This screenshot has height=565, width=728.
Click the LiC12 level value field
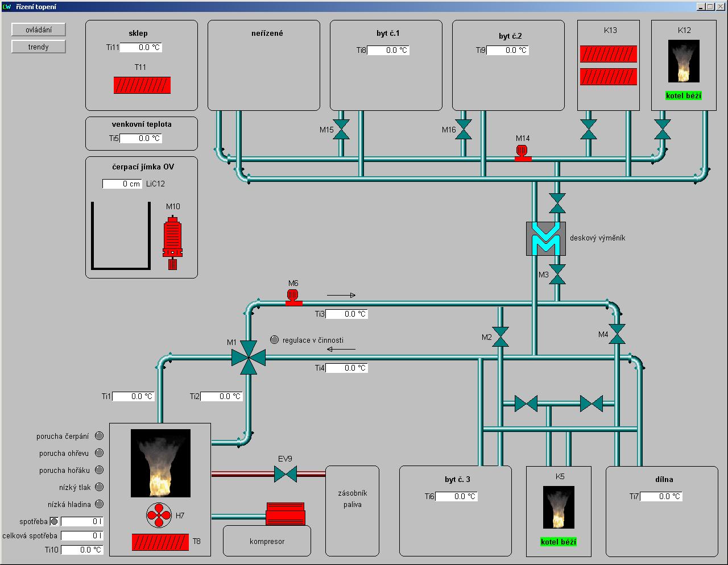[x=122, y=184]
